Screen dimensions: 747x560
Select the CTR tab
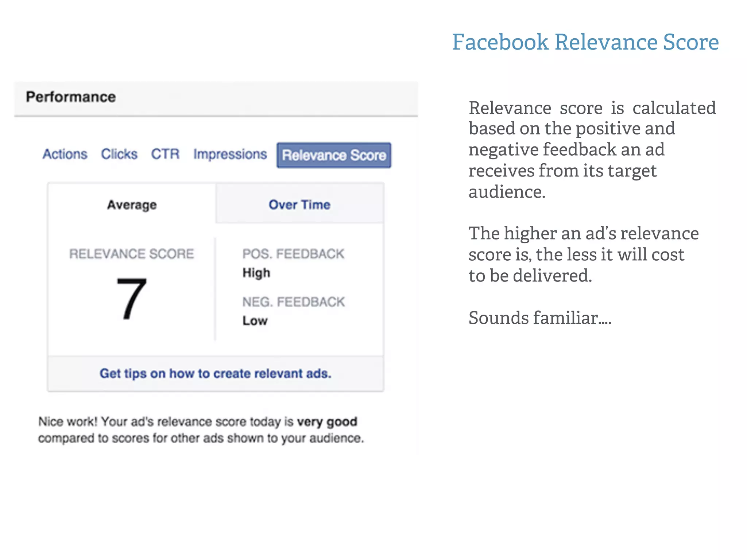click(165, 154)
